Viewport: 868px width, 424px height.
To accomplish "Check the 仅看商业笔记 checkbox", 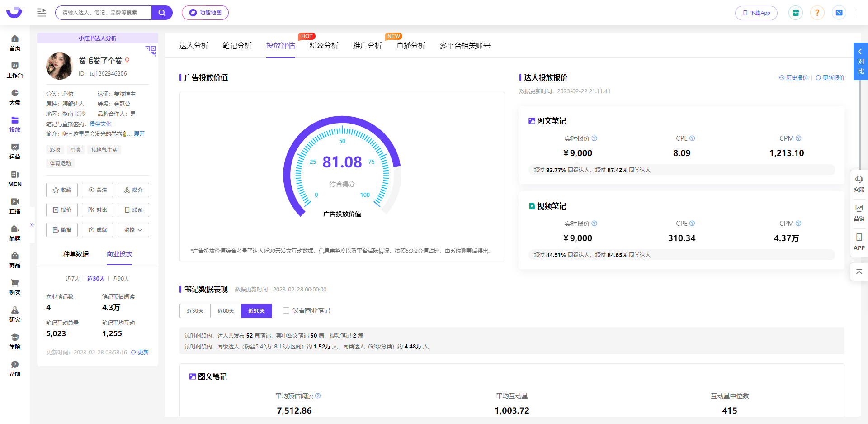I will [x=286, y=310].
